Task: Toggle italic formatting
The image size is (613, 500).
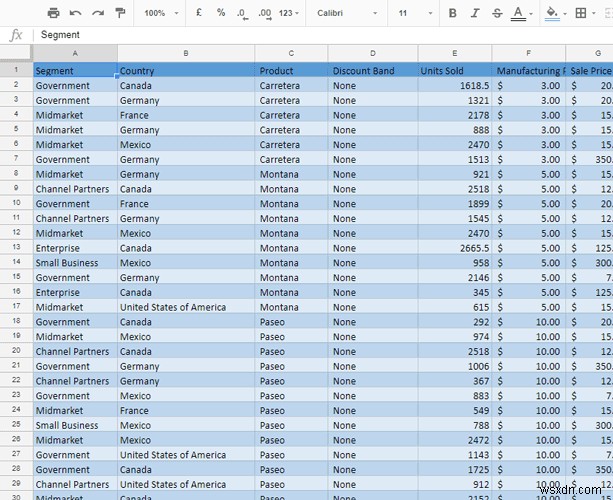Action: [x=475, y=13]
